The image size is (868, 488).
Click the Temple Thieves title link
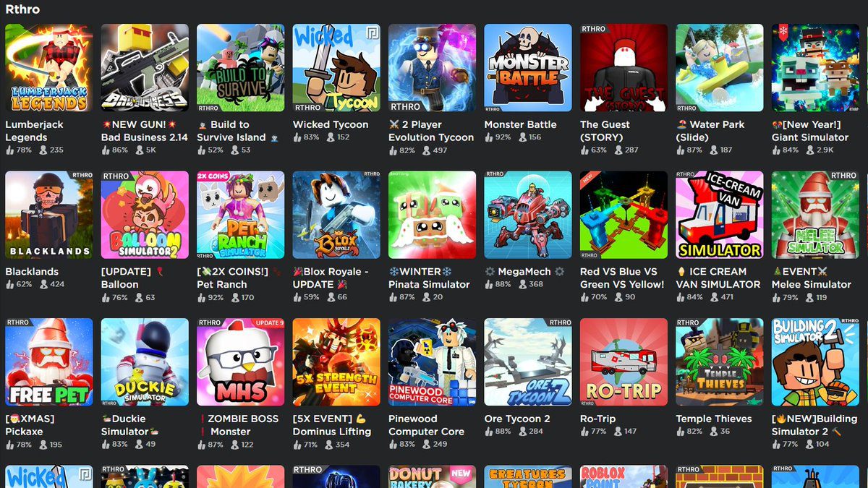(x=714, y=419)
